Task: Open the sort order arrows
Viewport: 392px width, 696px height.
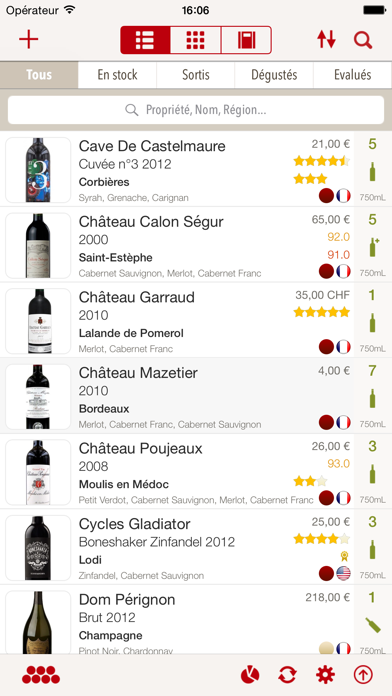Action: (326, 40)
